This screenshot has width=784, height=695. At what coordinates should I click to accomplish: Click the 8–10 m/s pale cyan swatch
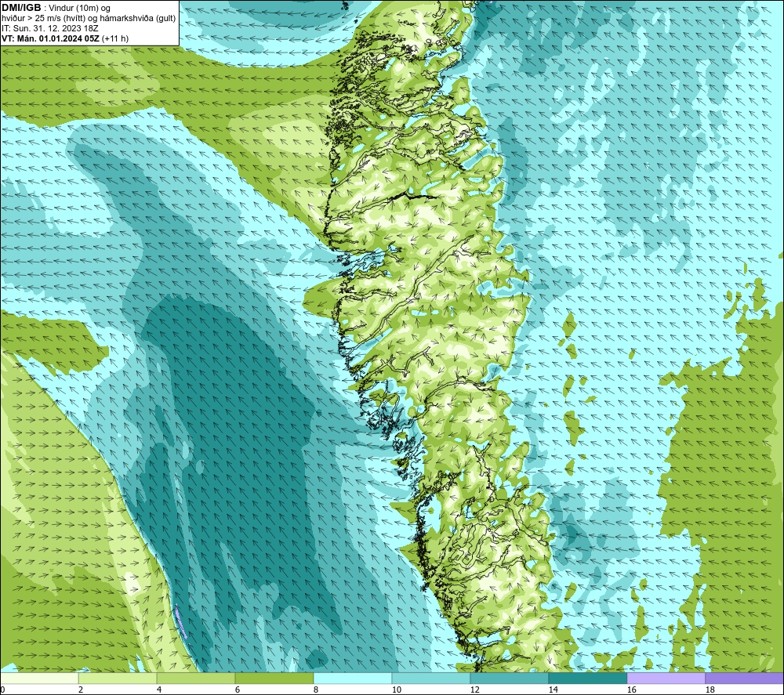(353, 678)
